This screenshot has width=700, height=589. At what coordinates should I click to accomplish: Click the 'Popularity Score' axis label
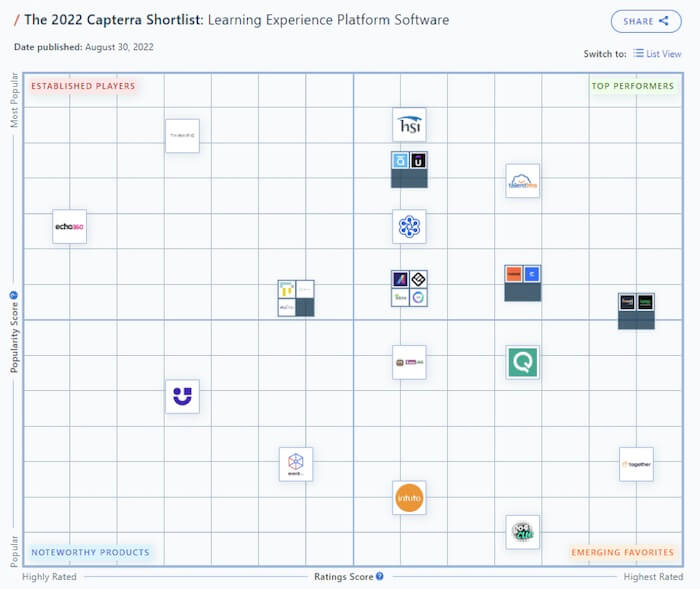click(14, 338)
